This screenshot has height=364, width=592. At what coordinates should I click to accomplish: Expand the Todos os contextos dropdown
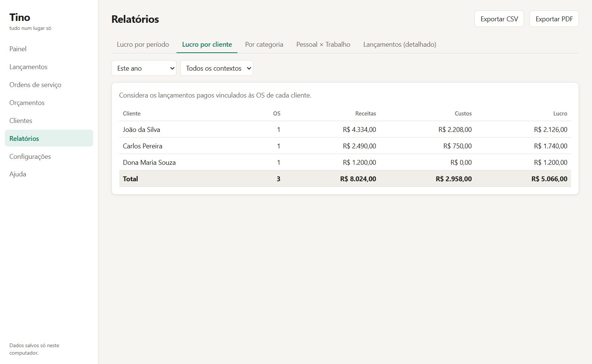(x=217, y=68)
